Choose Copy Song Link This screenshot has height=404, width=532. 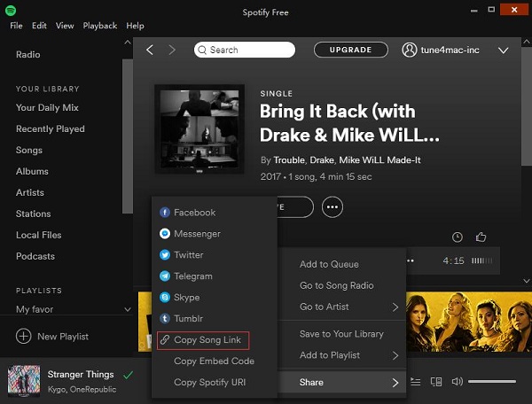coord(203,340)
